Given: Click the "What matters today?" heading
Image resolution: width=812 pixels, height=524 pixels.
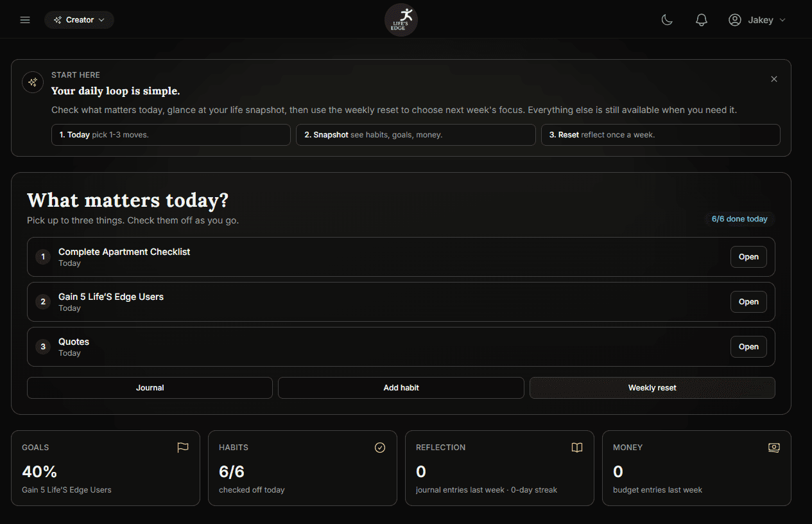Looking at the screenshot, I should (x=128, y=200).
